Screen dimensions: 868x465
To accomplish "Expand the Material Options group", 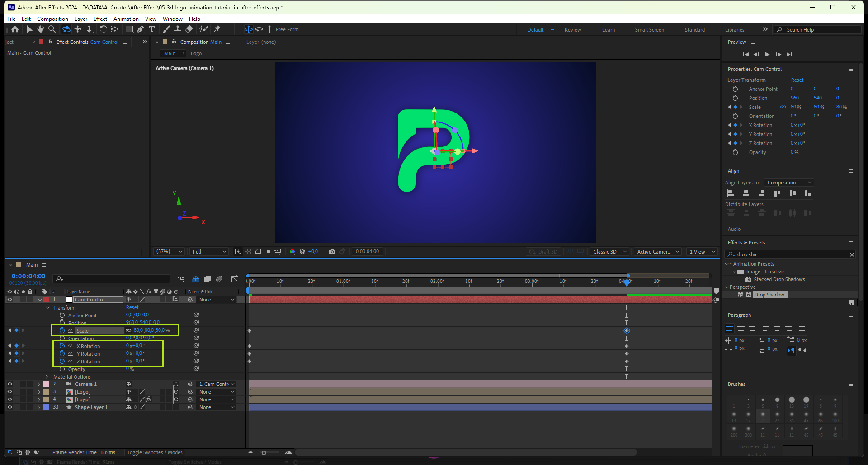I will pyautogui.click(x=47, y=377).
